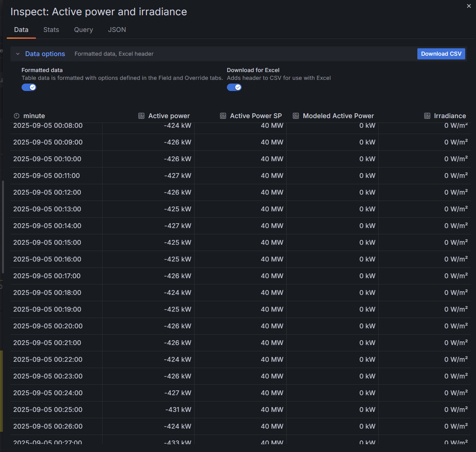Close the Inspect drawer with the X
Screen dimensions: 476x452
click(x=469, y=6)
